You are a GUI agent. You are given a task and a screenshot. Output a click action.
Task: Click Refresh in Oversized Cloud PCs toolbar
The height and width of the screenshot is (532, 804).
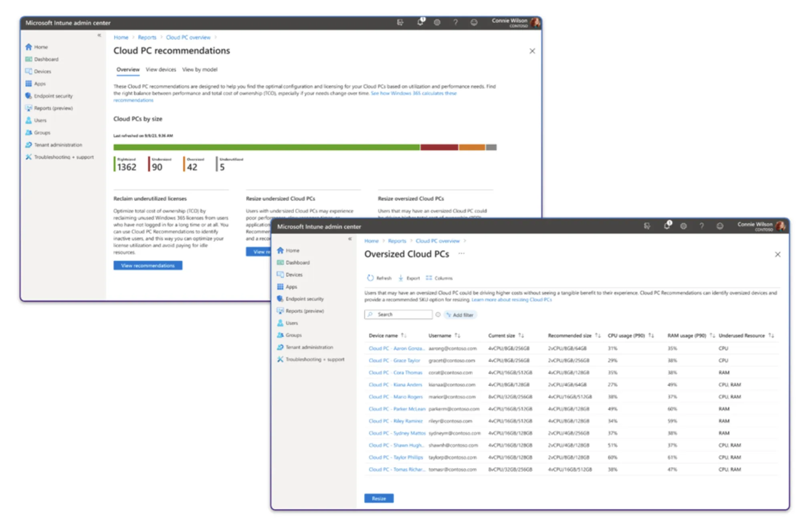click(379, 278)
